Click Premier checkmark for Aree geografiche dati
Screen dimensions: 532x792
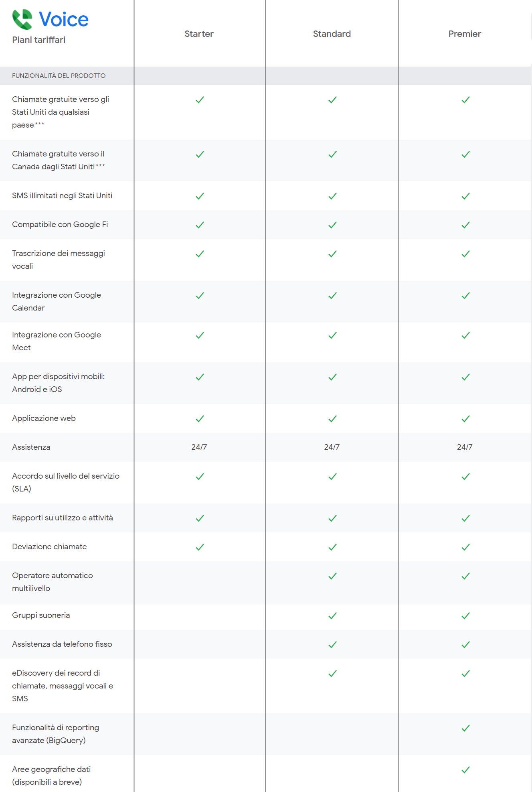[x=465, y=770]
